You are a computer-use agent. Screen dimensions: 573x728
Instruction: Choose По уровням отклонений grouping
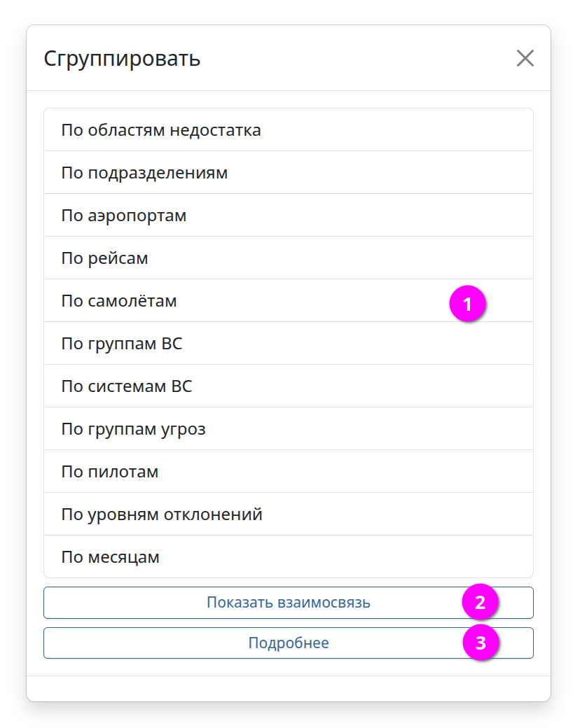[162, 514]
